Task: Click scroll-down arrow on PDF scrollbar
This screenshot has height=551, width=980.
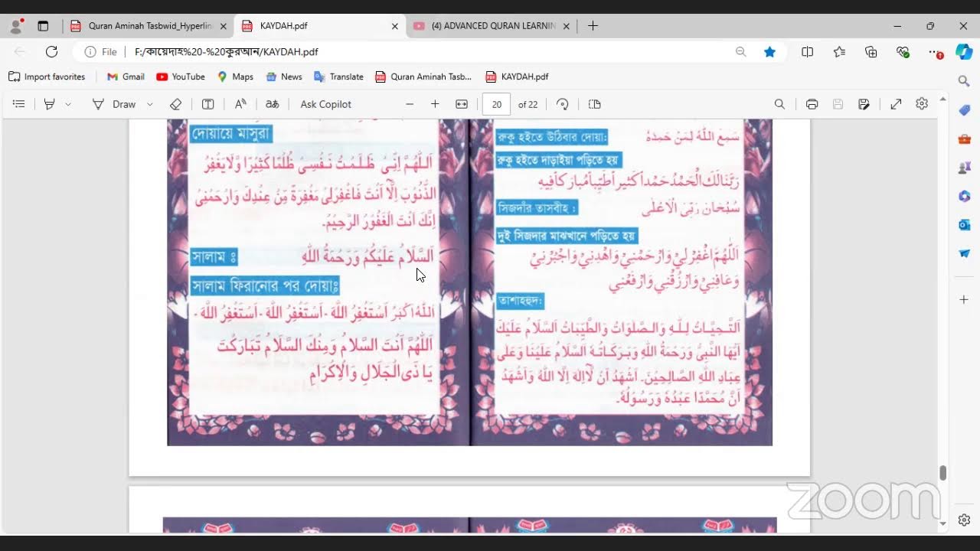Action: coord(943,523)
